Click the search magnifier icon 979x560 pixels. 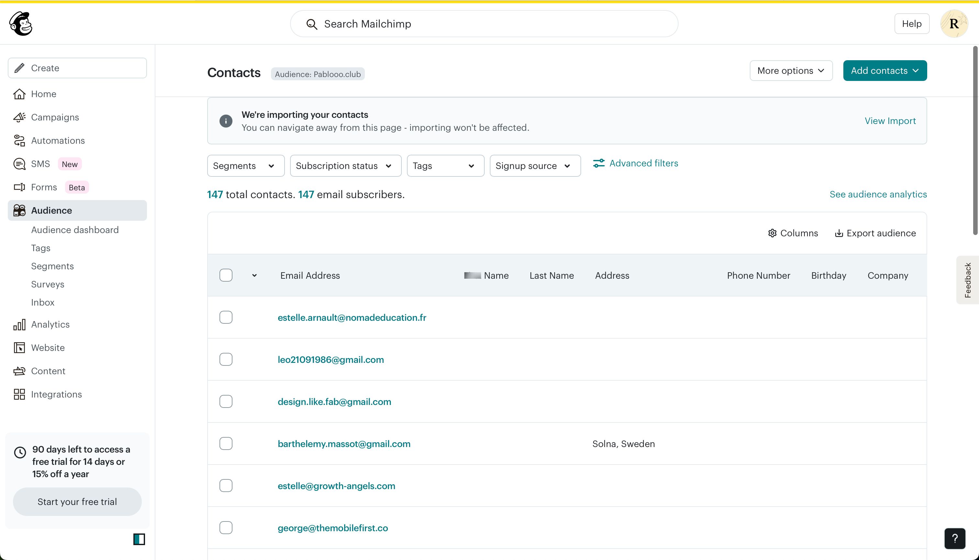311,24
